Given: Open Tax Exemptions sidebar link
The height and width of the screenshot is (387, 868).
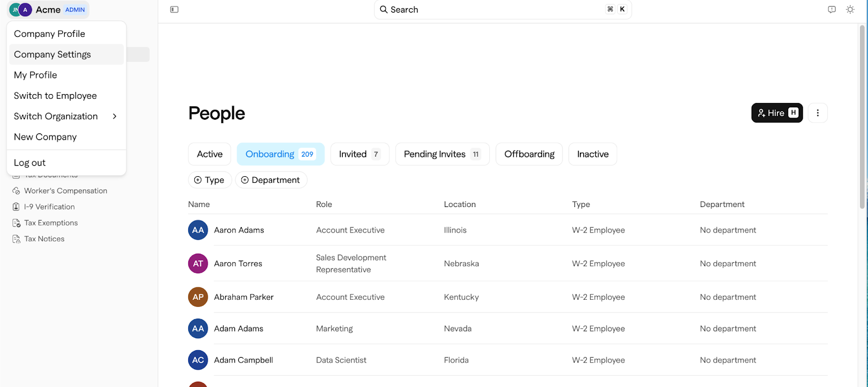Looking at the screenshot, I should pos(51,223).
